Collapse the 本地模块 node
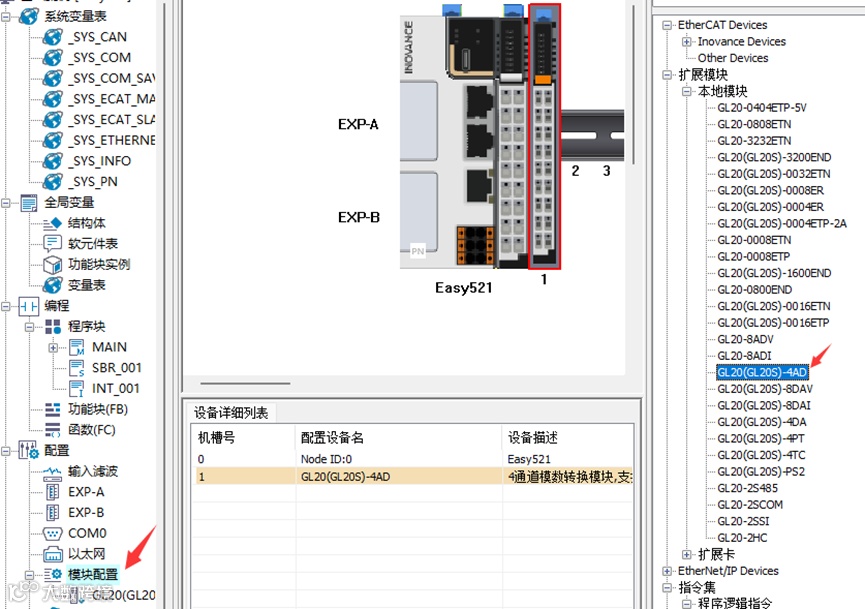865x609 pixels. click(x=686, y=91)
